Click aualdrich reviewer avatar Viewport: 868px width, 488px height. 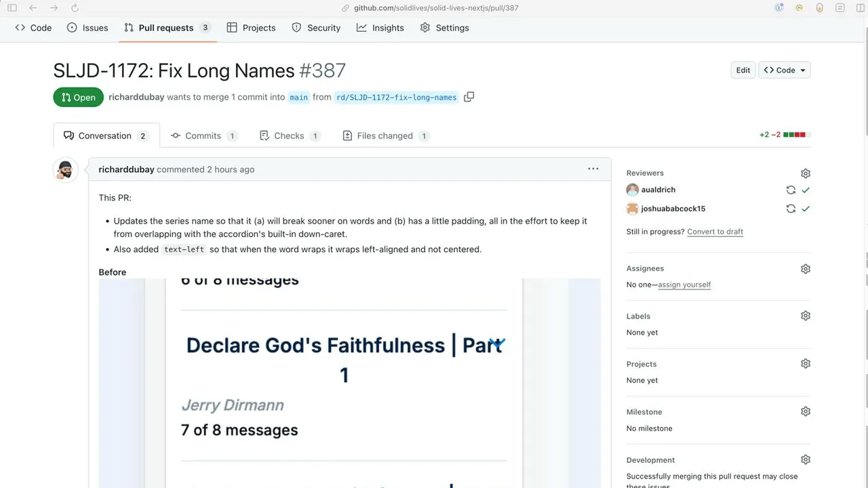[x=633, y=190]
